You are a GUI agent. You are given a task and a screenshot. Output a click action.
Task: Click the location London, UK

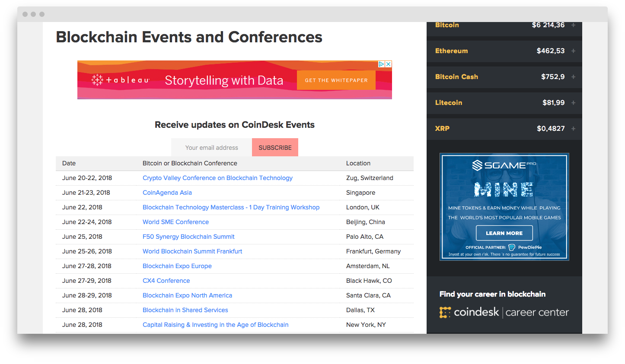click(363, 207)
